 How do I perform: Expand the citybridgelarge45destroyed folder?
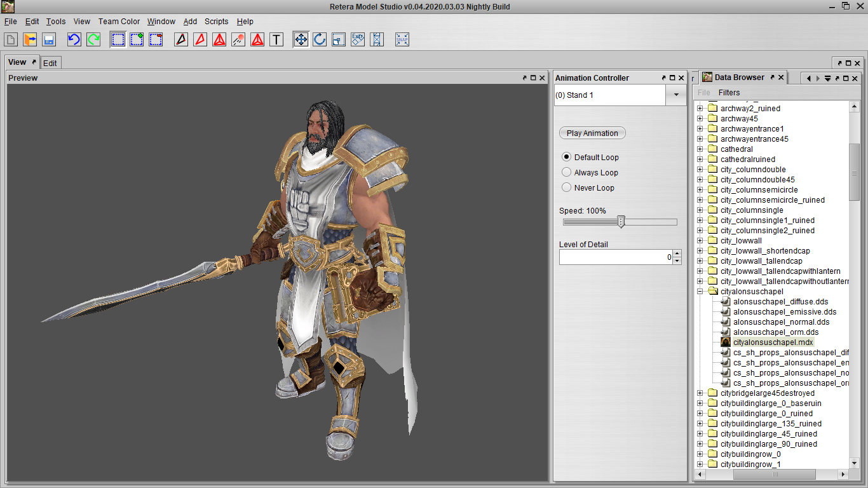coord(700,393)
